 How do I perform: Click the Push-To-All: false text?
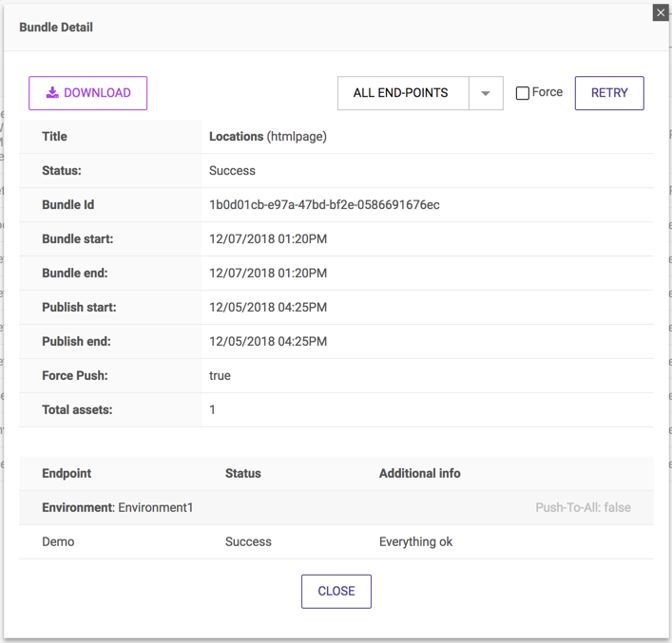tap(583, 507)
